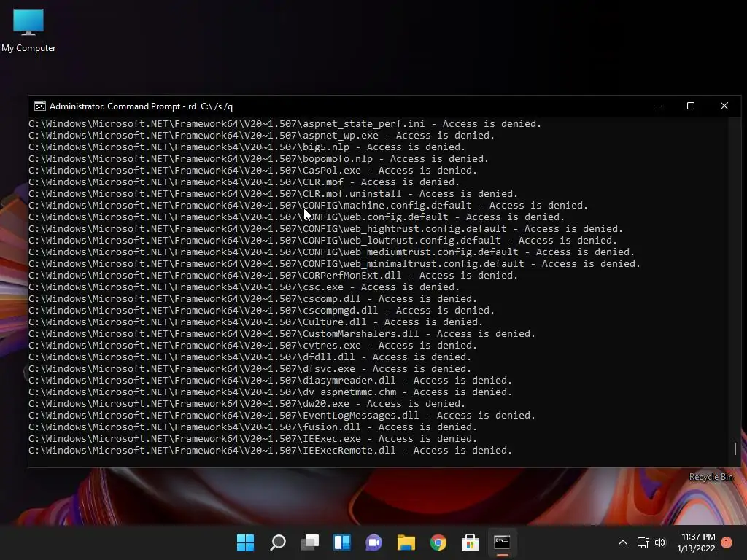Image resolution: width=747 pixels, height=560 pixels.
Task: Open Microsoft Store from taskbar
Action: 471,542
